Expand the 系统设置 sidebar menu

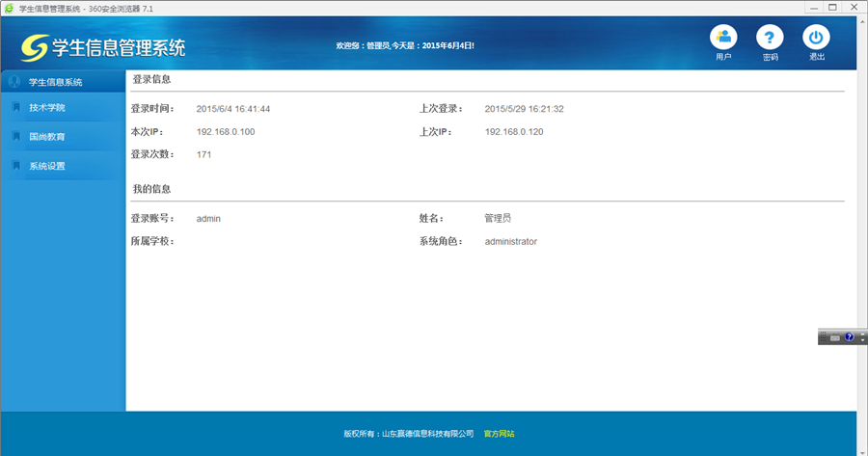tap(47, 166)
